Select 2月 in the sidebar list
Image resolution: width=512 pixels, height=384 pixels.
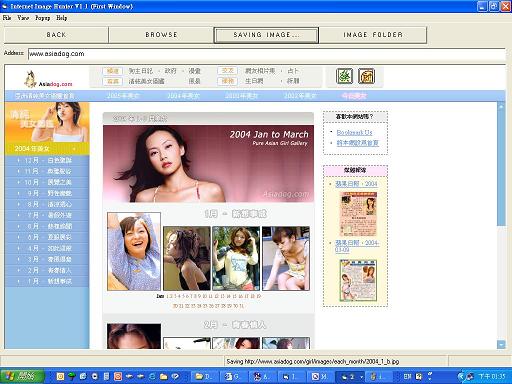(x=47, y=270)
